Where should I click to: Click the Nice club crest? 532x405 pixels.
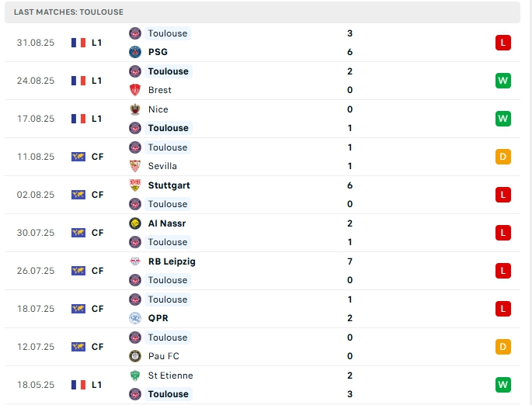(135, 109)
